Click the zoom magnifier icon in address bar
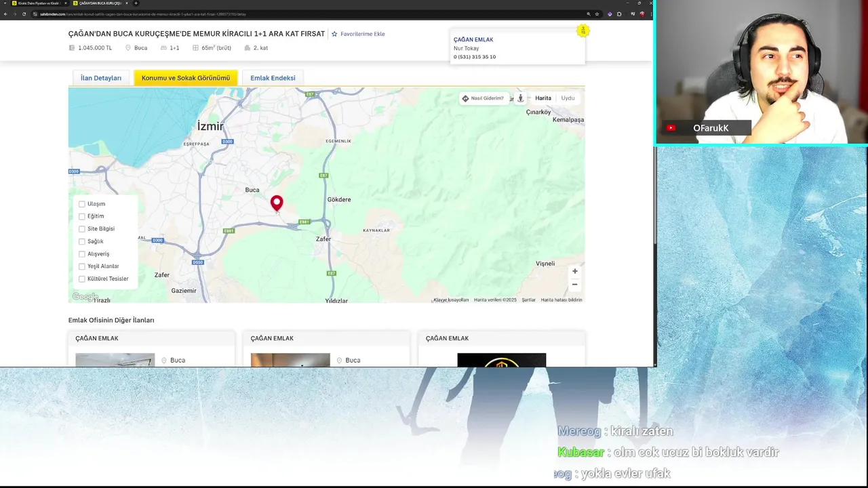The image size is (868, 488). pos(588,14)
